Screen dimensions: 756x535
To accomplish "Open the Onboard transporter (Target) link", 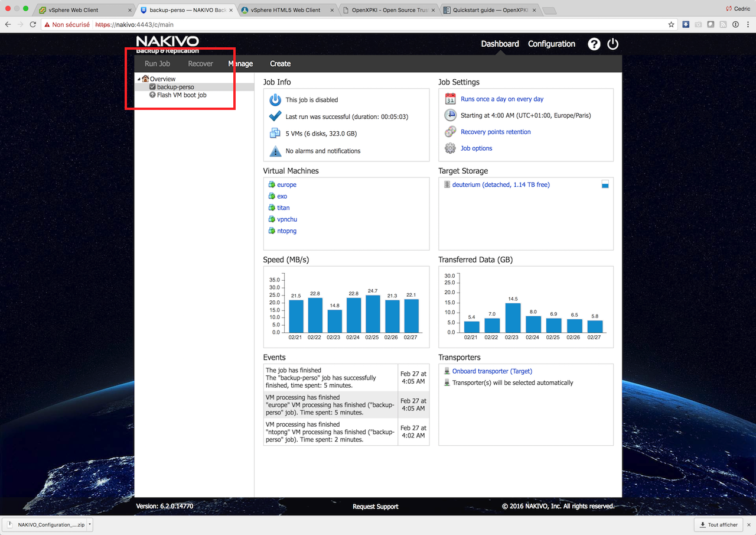I will pyautogui.click(x=491, y=371).
